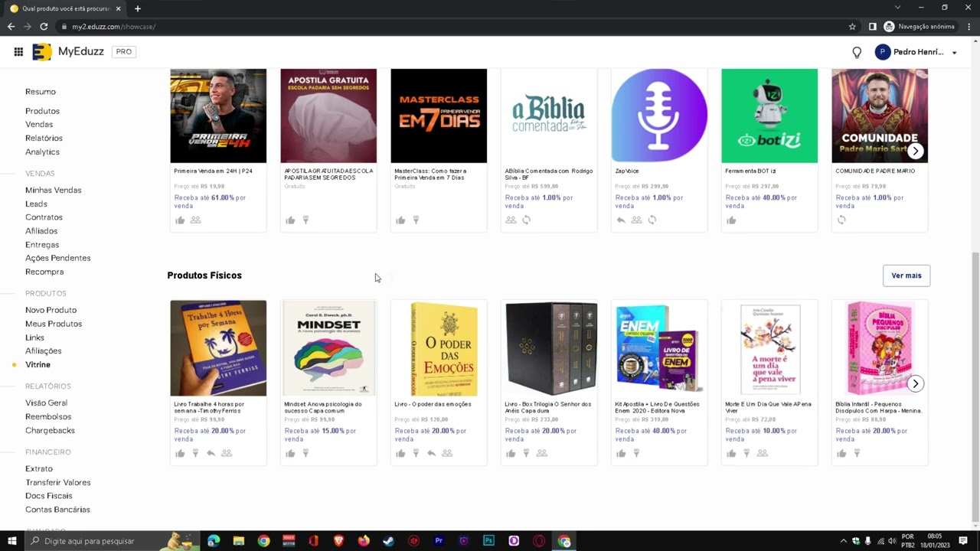Click the thumbs-up icon on Primeira Venda em 24H card

click(x=180, y=220)
